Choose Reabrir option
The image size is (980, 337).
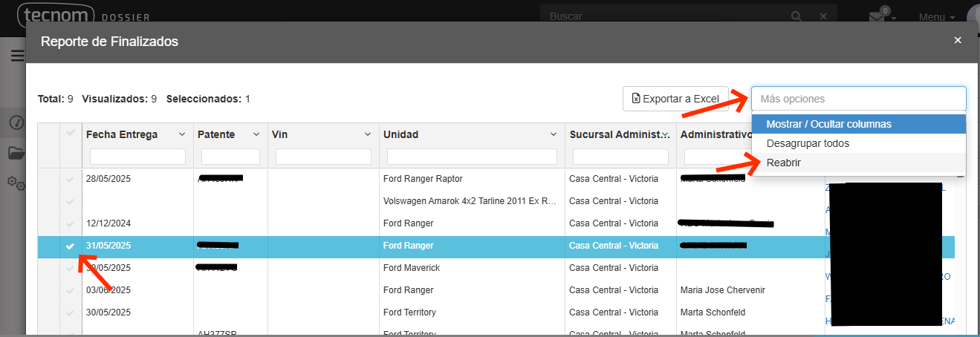[858, 163]
